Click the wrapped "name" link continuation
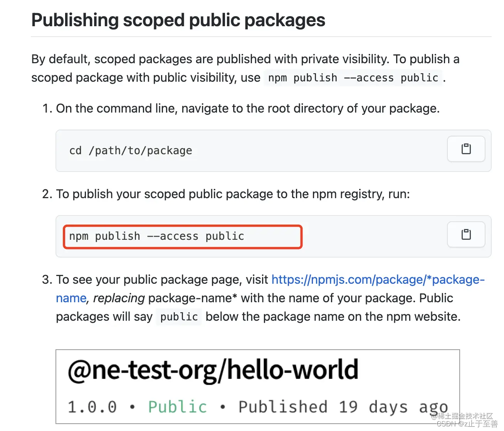 [x=71, y=298]
